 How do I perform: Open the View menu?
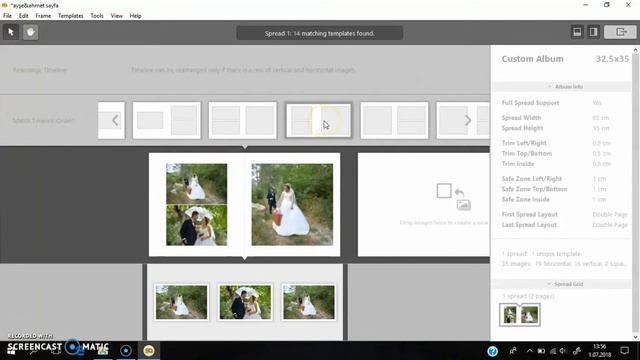[117, 16]
